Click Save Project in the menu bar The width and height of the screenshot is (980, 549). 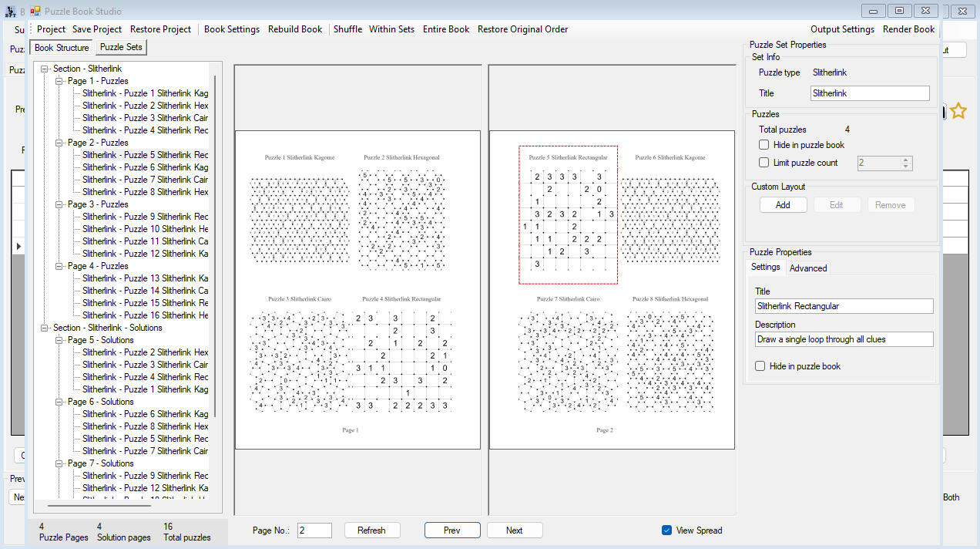[x=97, y=29]
